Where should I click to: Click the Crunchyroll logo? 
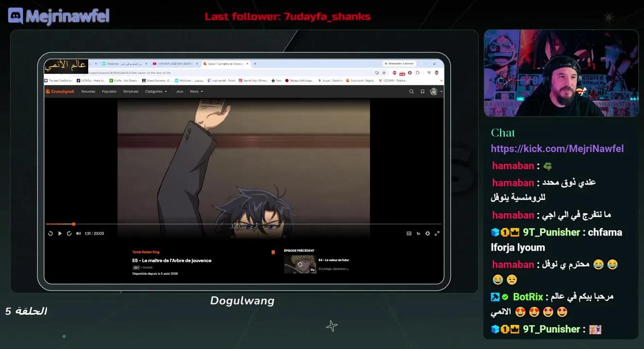60,91
